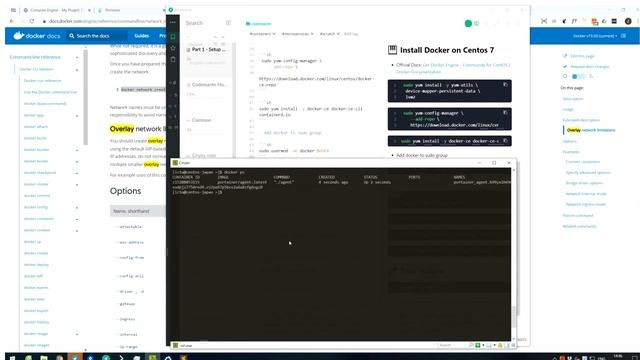Reload the Docker docs page
640x360 pixels.
[x=32, y=21]
